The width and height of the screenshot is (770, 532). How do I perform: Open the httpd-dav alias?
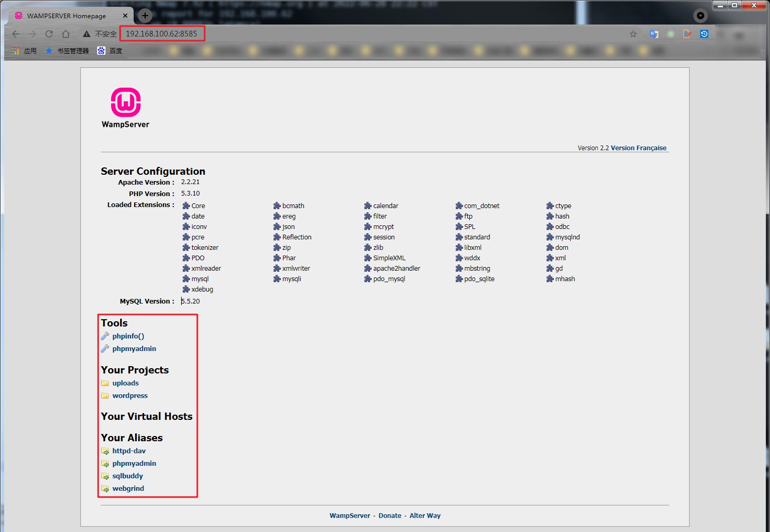pyautogui.click(x=129, y=451)
